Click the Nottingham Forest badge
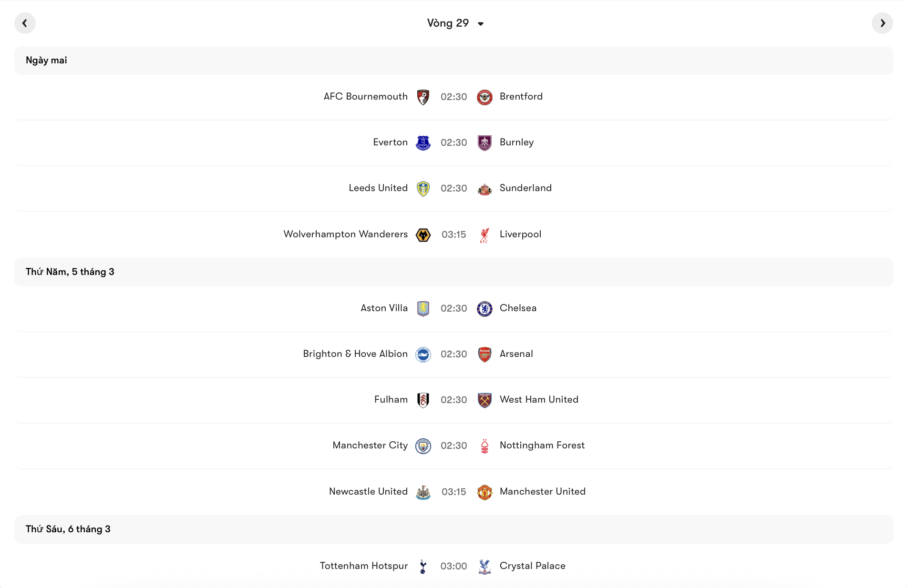This screenshot has height=588, width=907. pyautogui.click(x=484, y=446)
